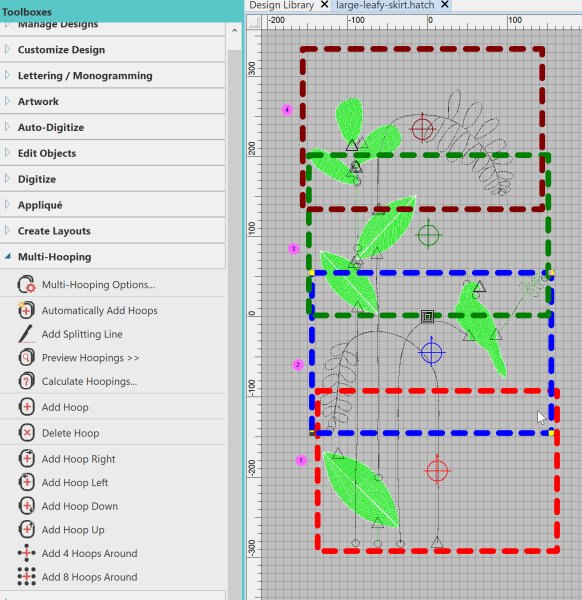
Task: Select the pink hoop marker numbered 4
Action: 287,110
